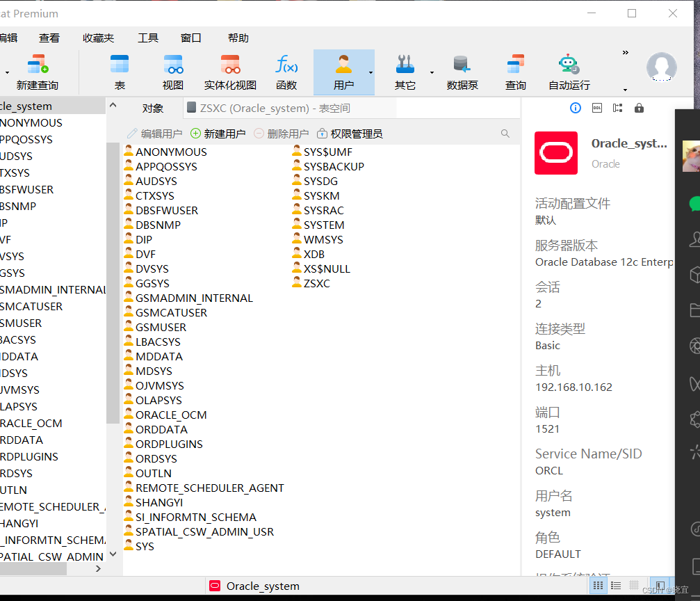Viewport: 700px width, 601px height.
Task: Select the DBSNMP user in object list
Action: 152,225
